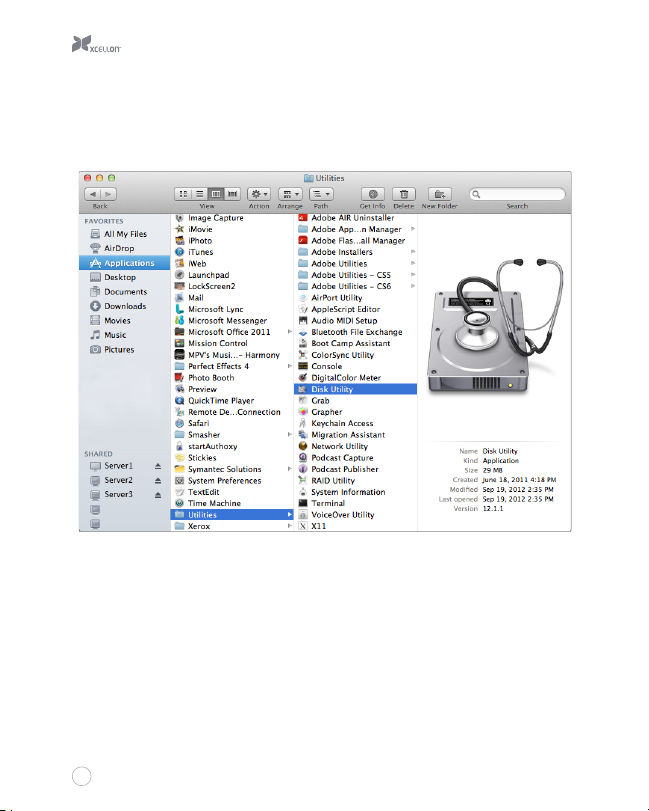Image resolution: width=649 pixels, height=811 pixels.
Task: Select Mail application
Action: (232, 298)
